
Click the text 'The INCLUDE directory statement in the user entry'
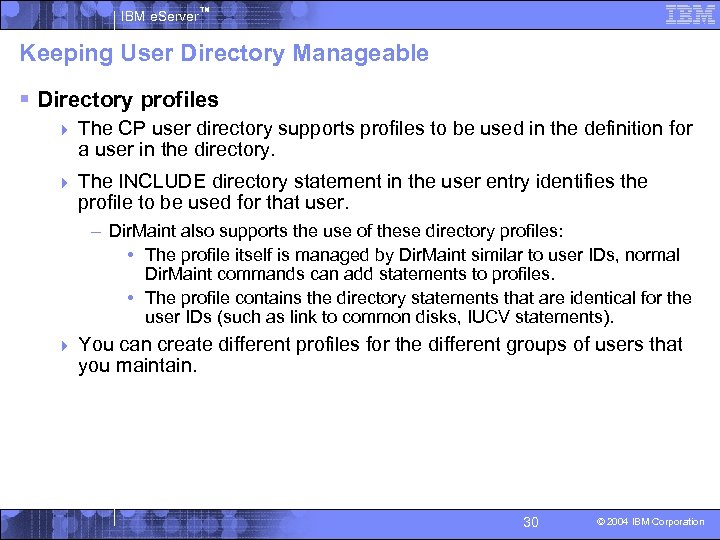click(x=304, y=181)
